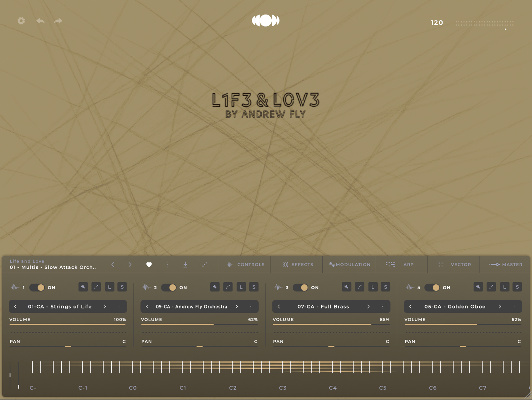
Task: Click the 120 tempo value
Action: [437, 23]
